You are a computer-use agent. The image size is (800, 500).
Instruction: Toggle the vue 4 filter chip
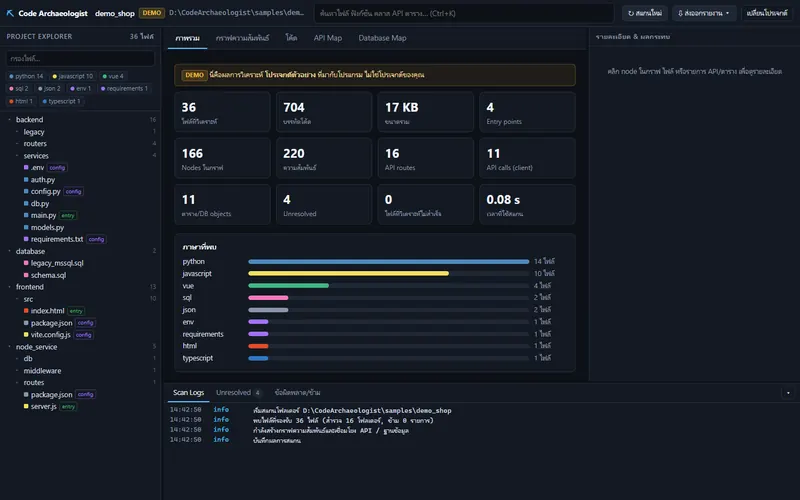pyautogui.click(x=113, y=76)
